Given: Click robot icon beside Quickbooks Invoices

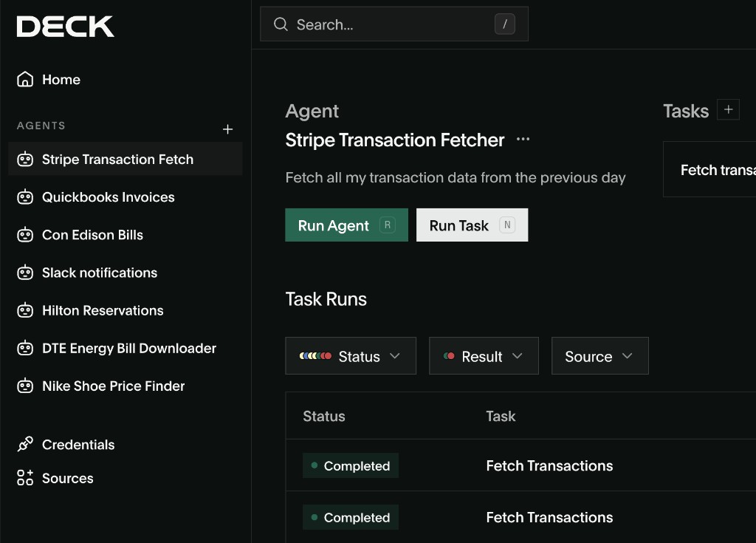Looking at the screenshot, I should (25, 197).
